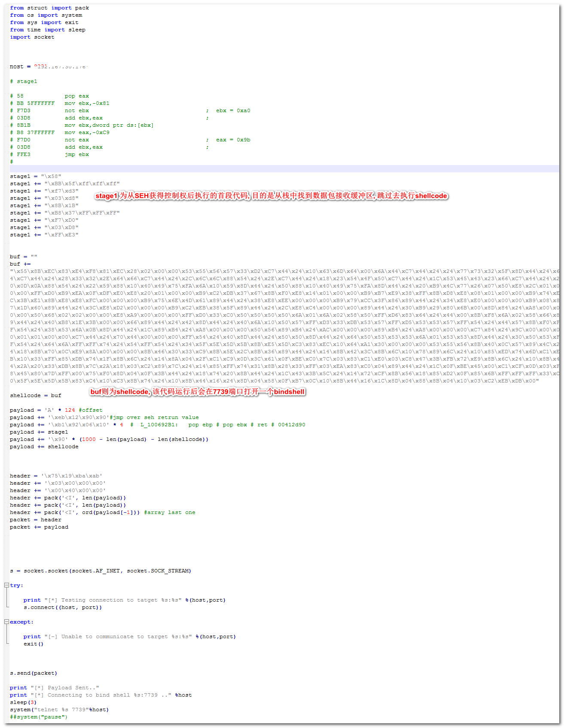Click the socket.socket creation line
The width and height of the screenshot is (564, 728).
click(101, 571)
